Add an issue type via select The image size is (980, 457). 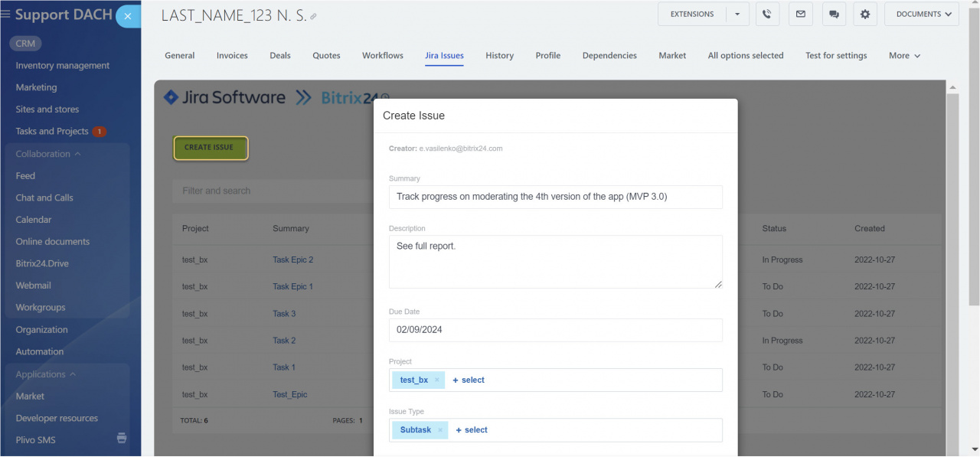point(472,430)
